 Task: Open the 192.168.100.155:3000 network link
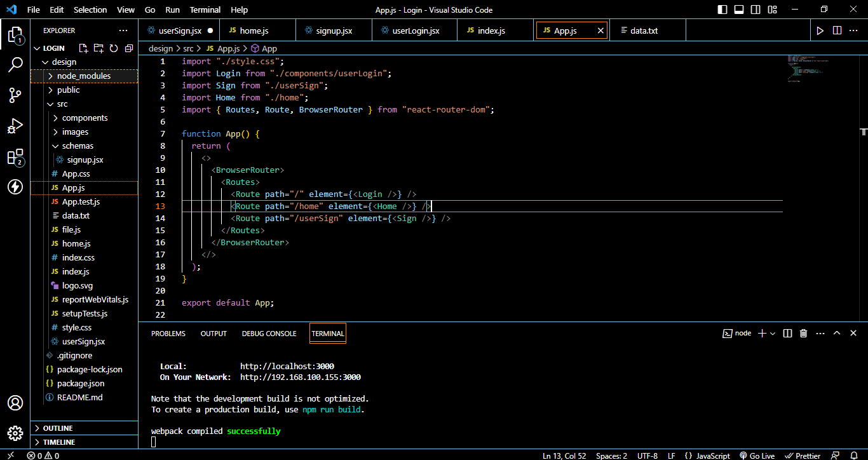tap(301, 377)
